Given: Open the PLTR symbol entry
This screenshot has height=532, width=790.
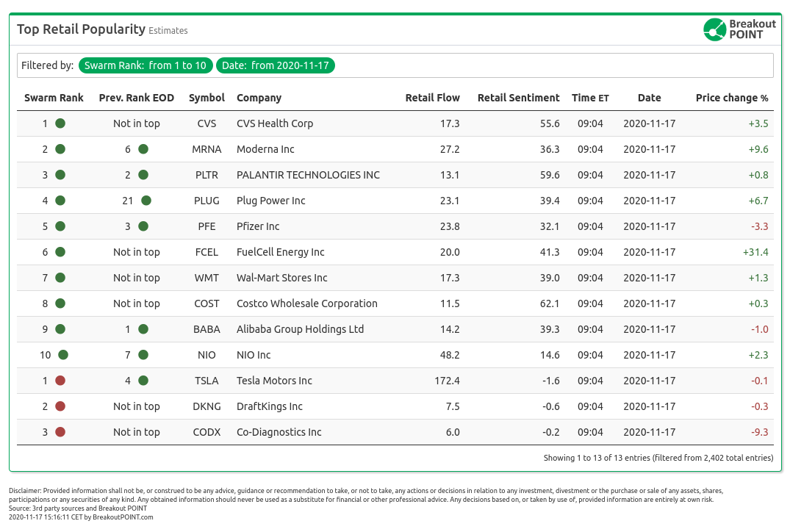Looking at the screenshot, I should tap(207, 175).
